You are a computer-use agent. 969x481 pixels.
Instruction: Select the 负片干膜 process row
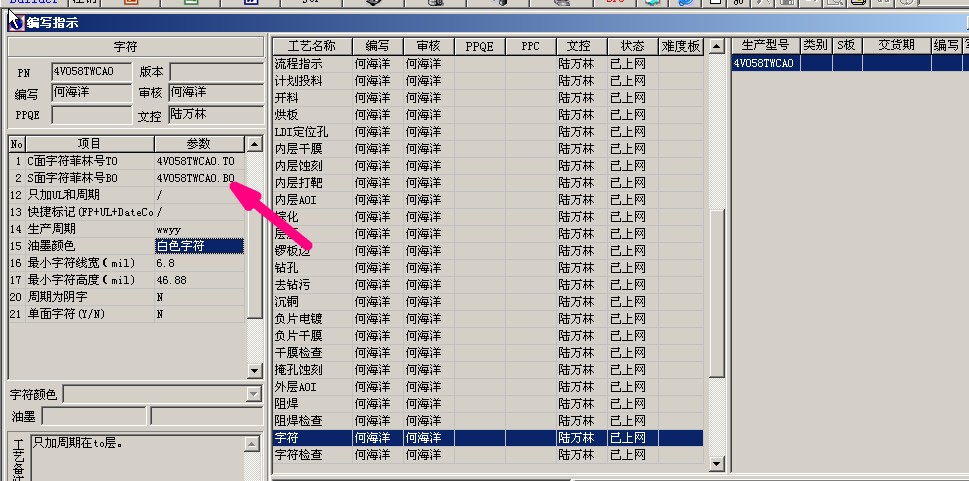488,336
